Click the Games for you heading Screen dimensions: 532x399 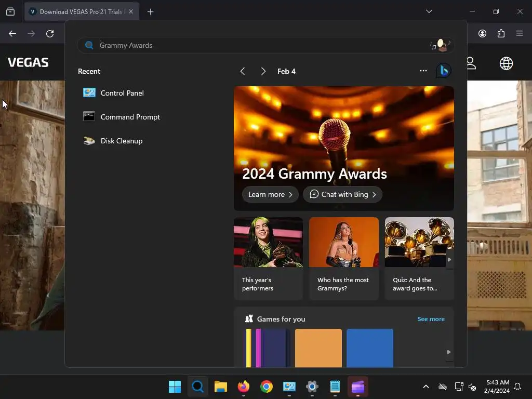point(281,319)
